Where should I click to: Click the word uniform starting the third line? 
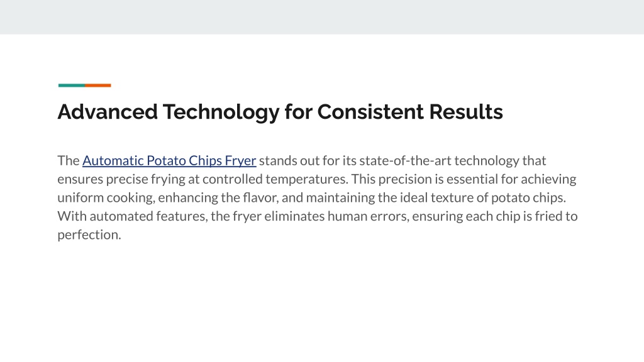[80, 197]
